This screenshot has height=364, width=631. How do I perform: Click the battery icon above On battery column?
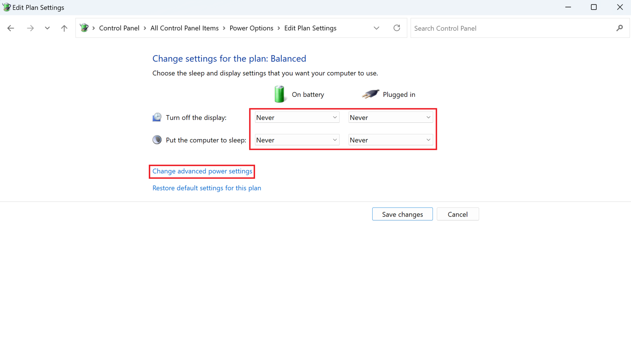(279, 94)
